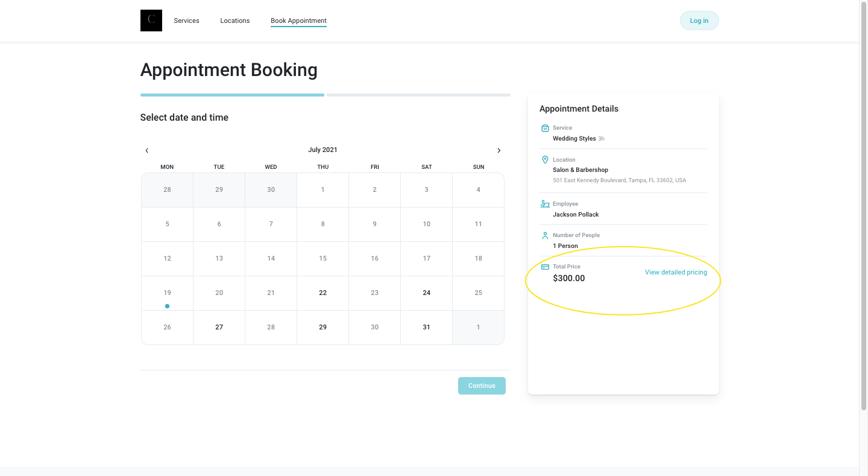Go to previous month with left chevron
This screenshot has height=476, width=868.
click(146, 150)
